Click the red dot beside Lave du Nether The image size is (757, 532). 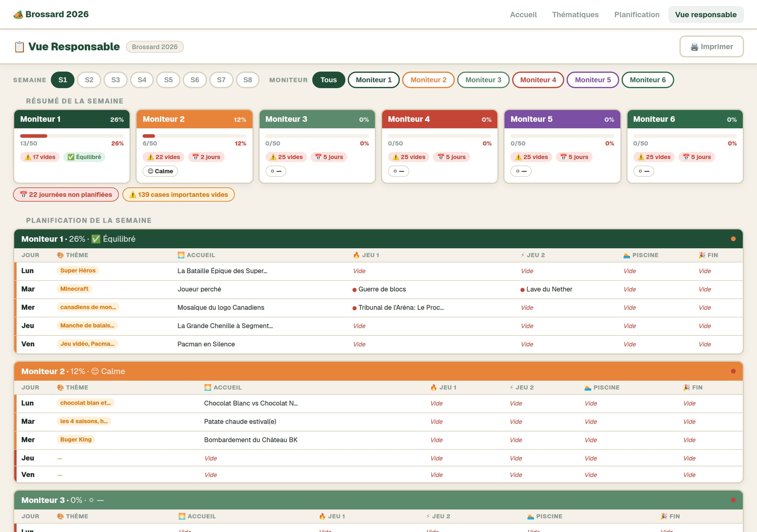[x=522, y=290]
